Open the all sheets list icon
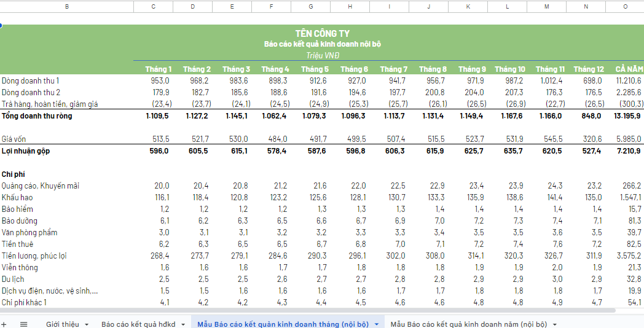Viewport: 644px width, 328px height. [x=24, y=324]
